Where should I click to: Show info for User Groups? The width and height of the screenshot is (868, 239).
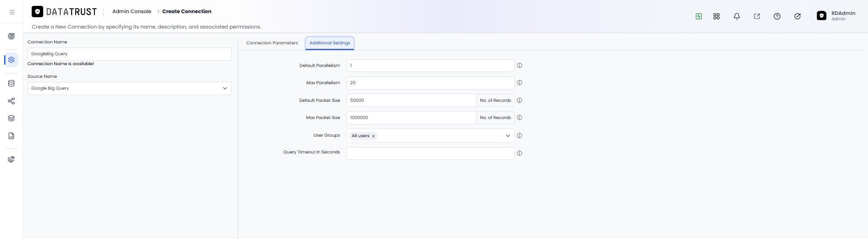point(519,136)
